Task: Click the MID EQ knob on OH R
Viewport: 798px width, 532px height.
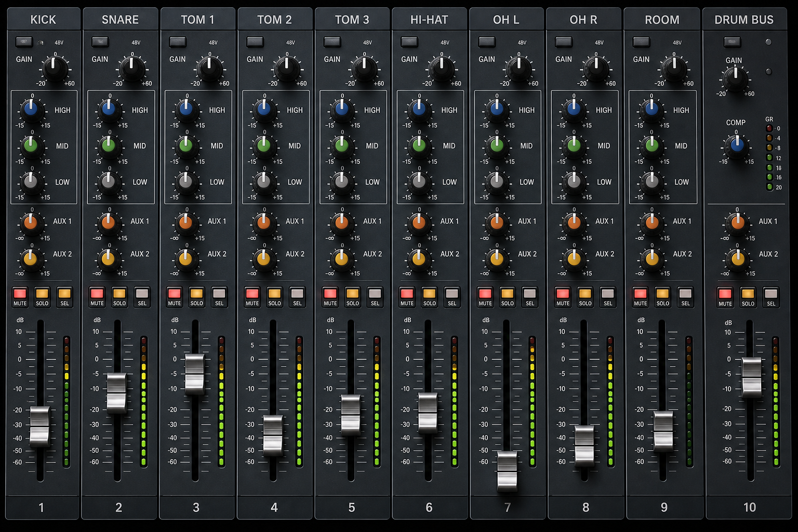Action: point(574,145)
